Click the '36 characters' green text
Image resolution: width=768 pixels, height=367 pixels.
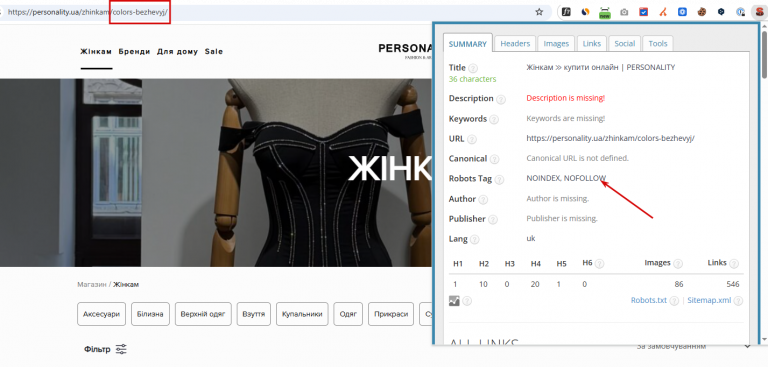(472, 79)
